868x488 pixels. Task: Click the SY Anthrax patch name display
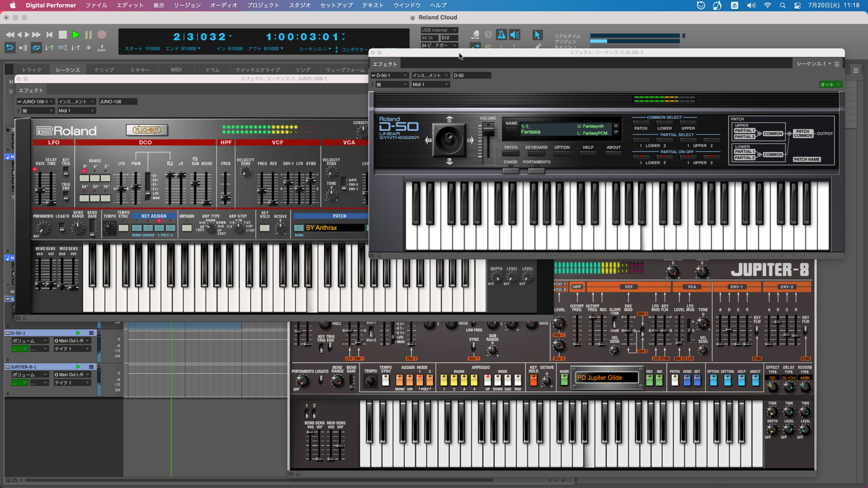tap(334, 228)
